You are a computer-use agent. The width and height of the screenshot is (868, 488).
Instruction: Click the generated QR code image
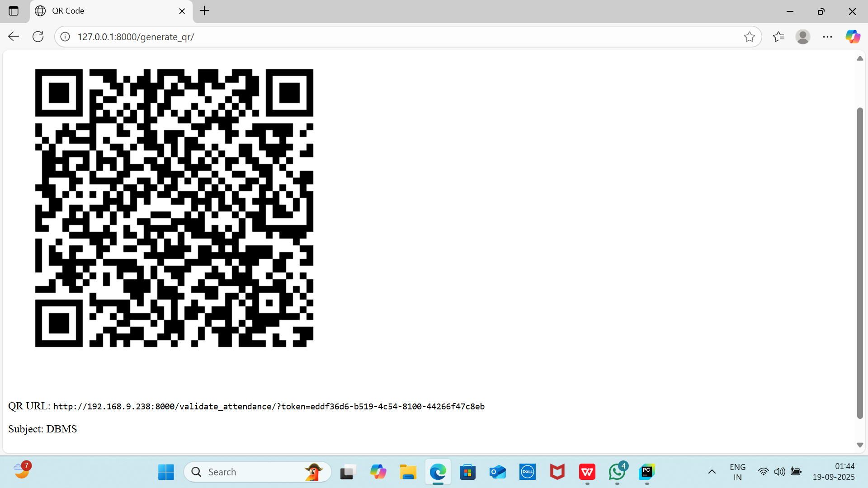(x=174, y=208)
